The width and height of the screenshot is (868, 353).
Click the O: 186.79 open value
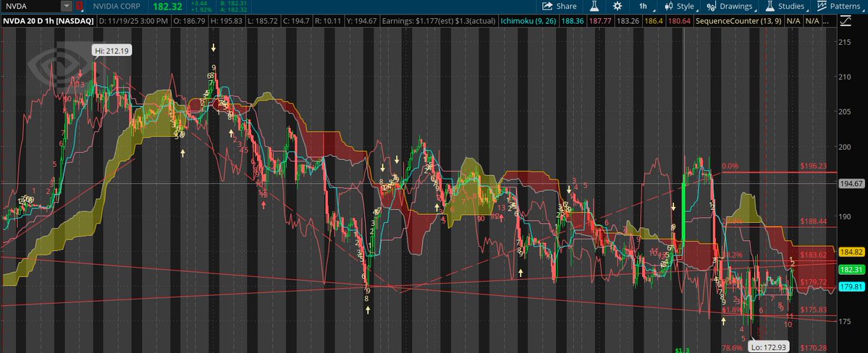(x=189, y=21)
